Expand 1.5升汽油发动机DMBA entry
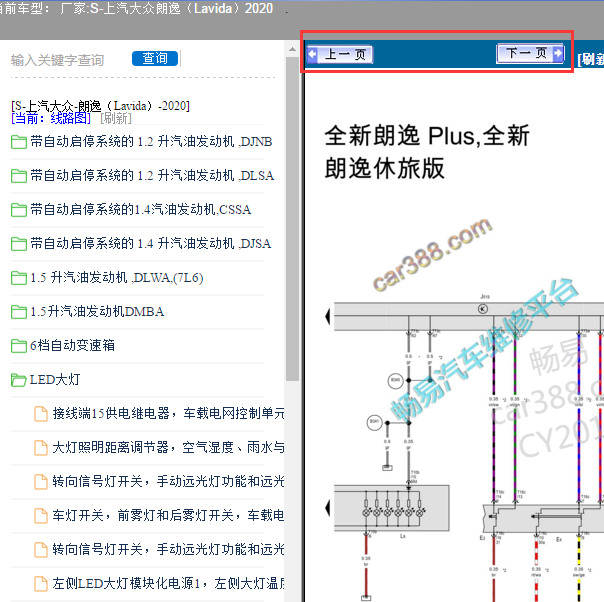Viewport: 604px width, 602px height. tap(97, 311)
